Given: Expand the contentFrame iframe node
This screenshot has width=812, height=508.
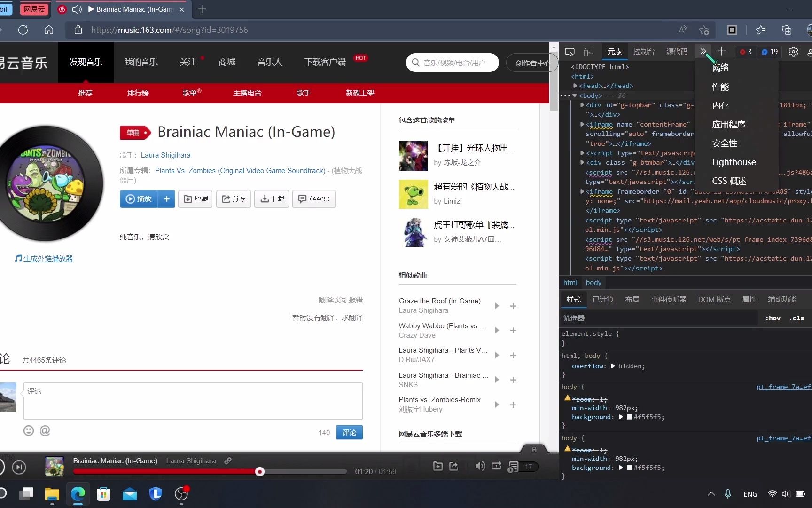Looking at the screenshot, I should pyautogui.click(x=582, y=124).
